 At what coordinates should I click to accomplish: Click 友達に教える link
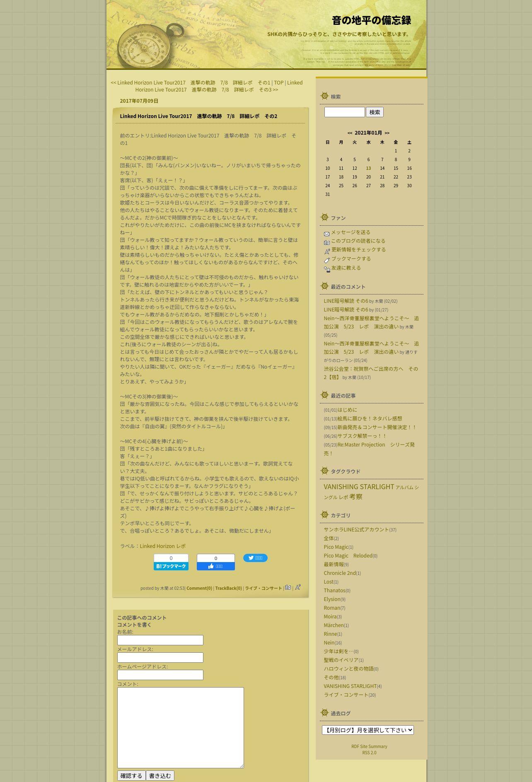coord(346,268)
